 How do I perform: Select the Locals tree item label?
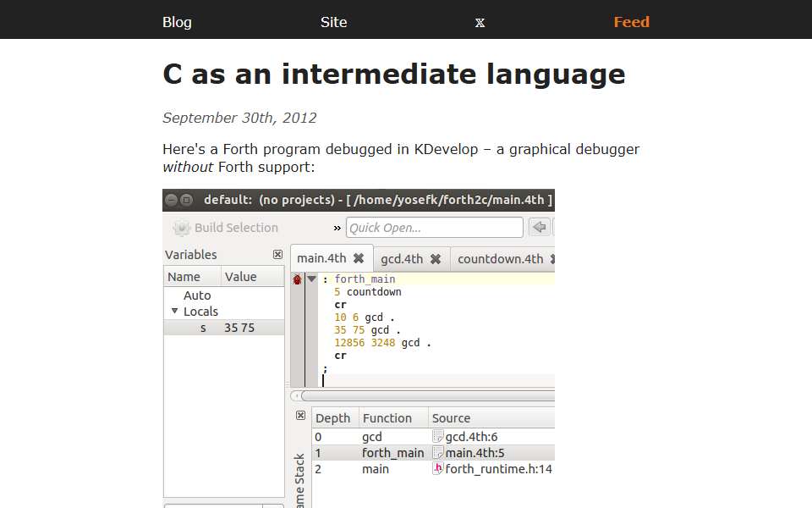coord(201,312)
